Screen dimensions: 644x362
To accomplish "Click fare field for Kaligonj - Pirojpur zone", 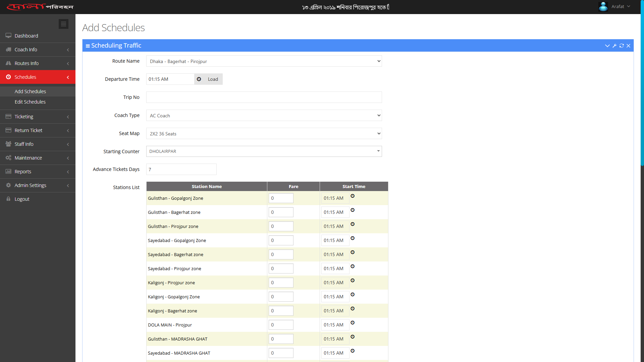I will 281,283.
